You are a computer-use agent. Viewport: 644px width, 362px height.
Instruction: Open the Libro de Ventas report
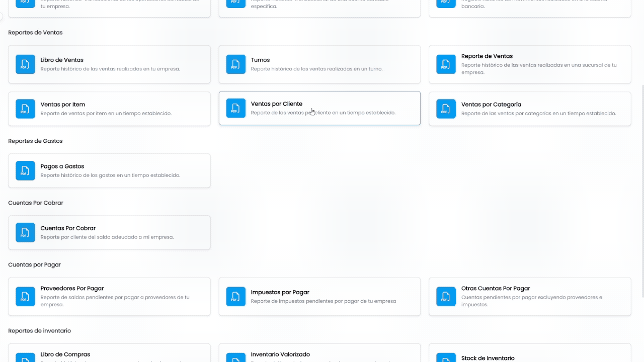pos(109,64)
